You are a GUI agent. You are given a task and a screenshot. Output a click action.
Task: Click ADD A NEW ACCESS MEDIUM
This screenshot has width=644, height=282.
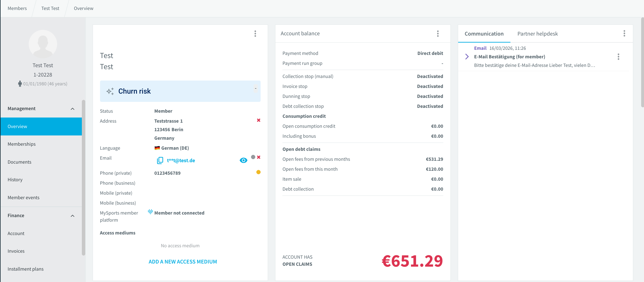(x=183, y=262)
